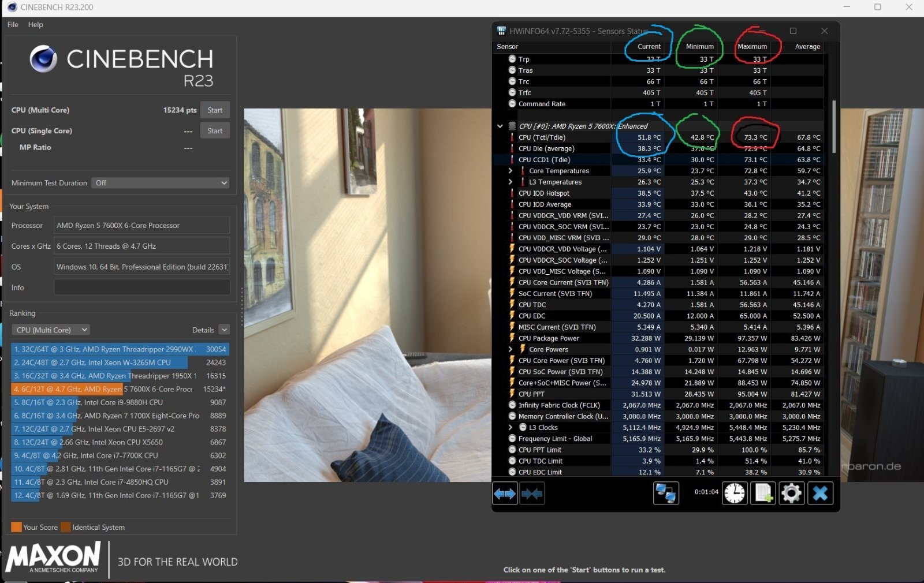The width and height of the screenshot is (924, 583).
Task: Click the lightning icon beside CPU TDC
Action: [x=512, y=305]
